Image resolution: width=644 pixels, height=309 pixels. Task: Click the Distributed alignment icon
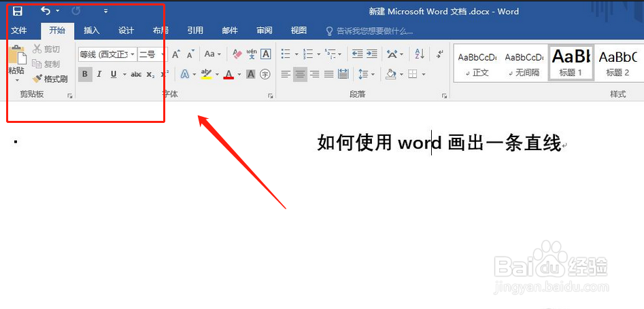[343, 74]
